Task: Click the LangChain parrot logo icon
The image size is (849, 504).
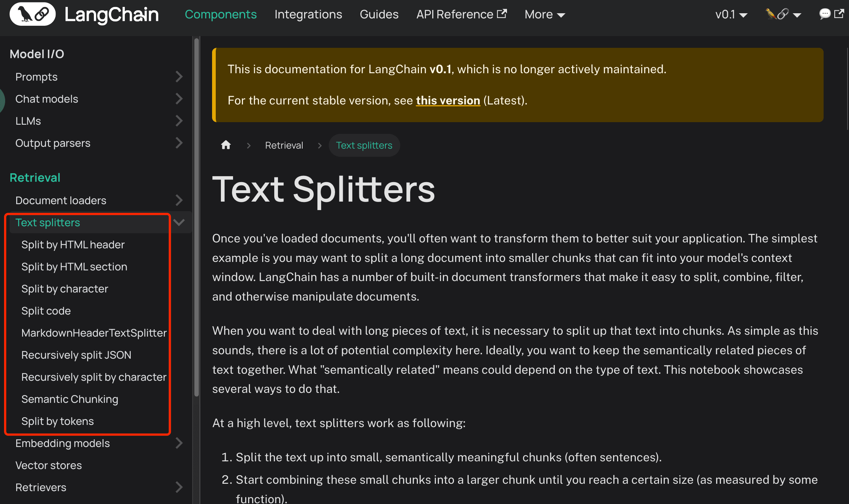Action: 32,14
